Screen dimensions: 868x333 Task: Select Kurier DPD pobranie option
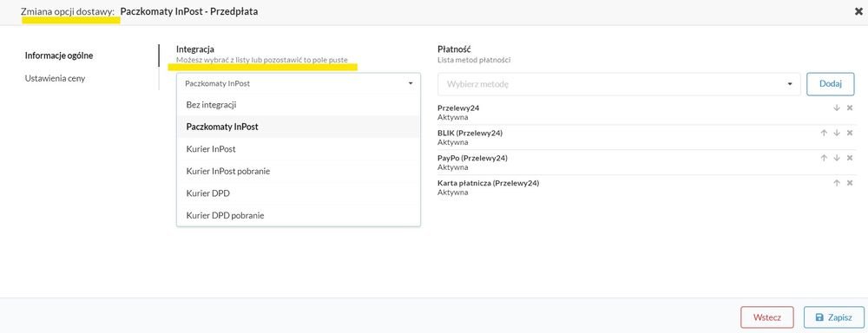point(299,216)
